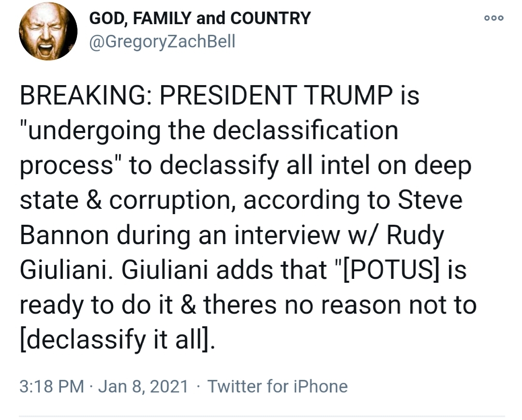This screenshot has width=522, height=420.
Task: Click the ampersand after the word state
Action: (x=94, y=200)
